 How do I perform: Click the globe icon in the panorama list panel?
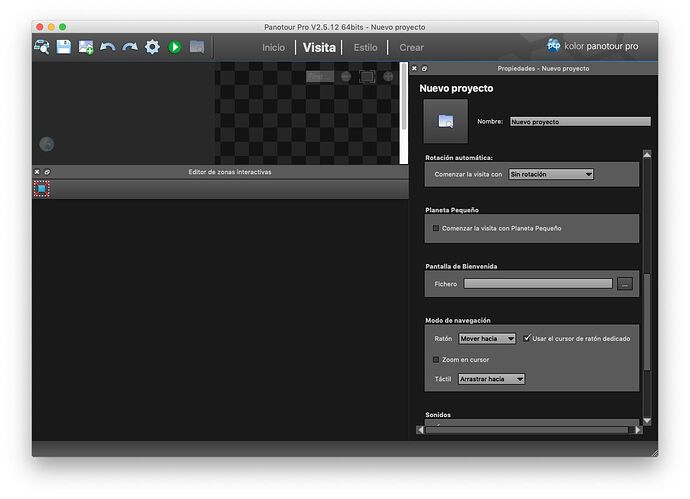point(47,144)
